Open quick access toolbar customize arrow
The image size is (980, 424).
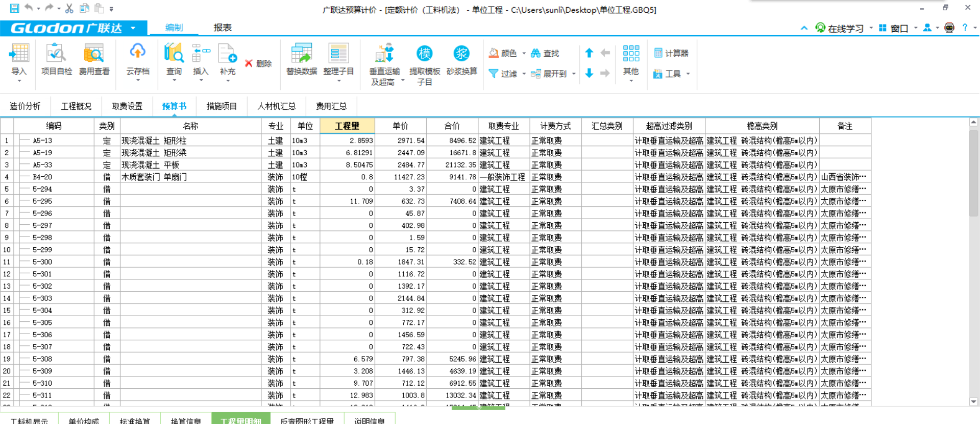click(x=111, y=9)
